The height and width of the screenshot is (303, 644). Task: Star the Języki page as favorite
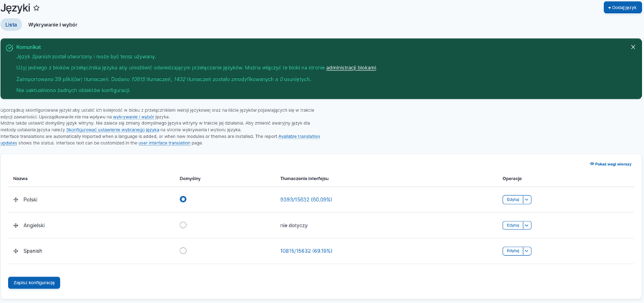[36, 8]
